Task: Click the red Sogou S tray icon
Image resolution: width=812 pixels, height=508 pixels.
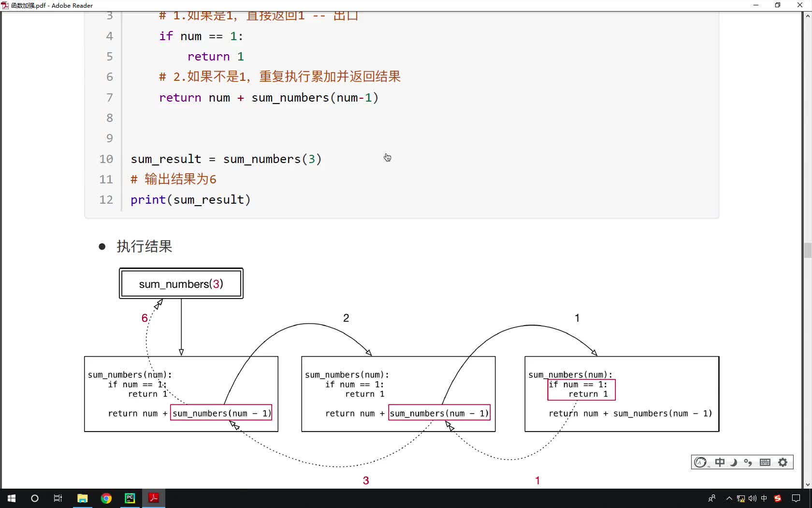Action: [x=778, y=498]
